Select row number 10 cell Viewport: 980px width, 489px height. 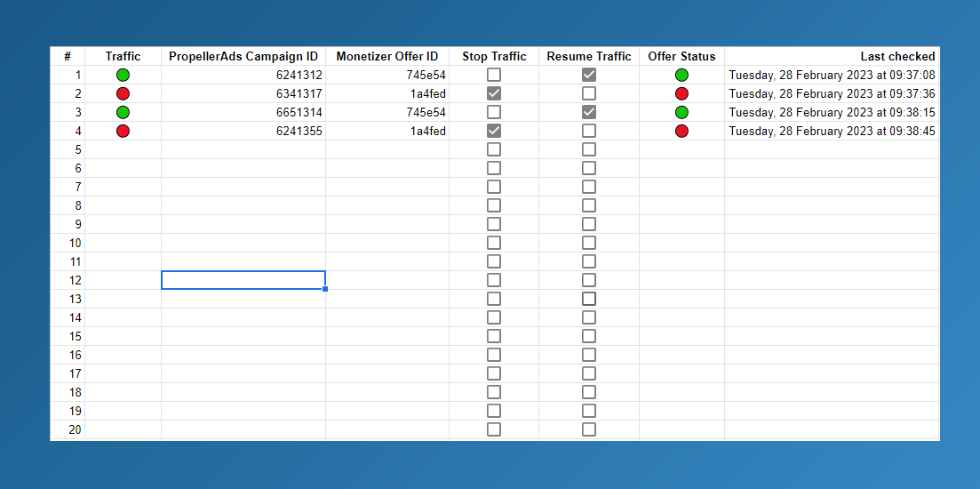pyautogui.click(x=68, y=243)
